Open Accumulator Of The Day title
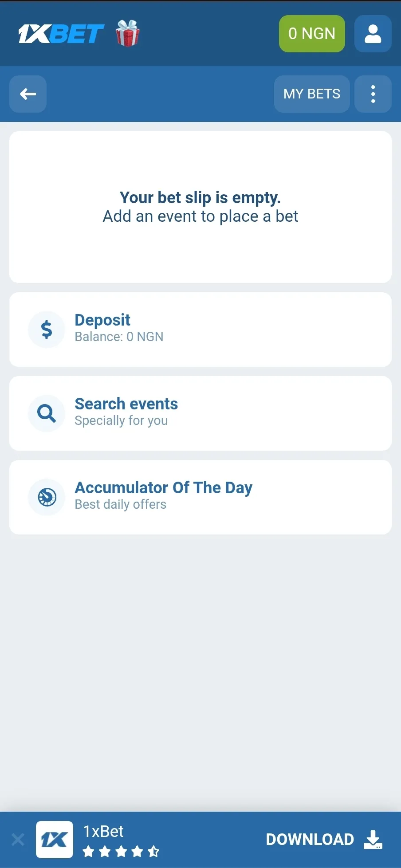 [x=163, y=487]
